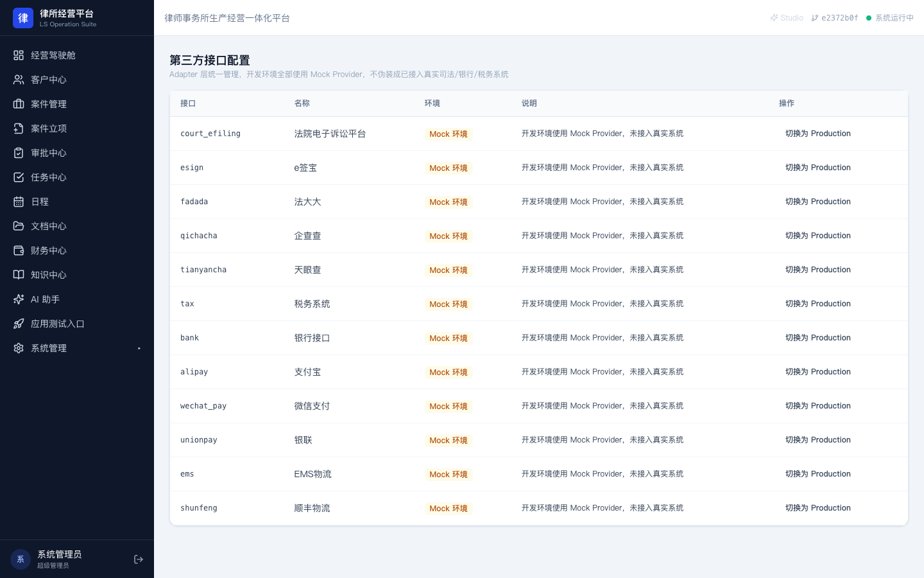The height and width of the screenshot is (578, 924).
Task: Click the Studio link in header
Action: click(787, 18)
